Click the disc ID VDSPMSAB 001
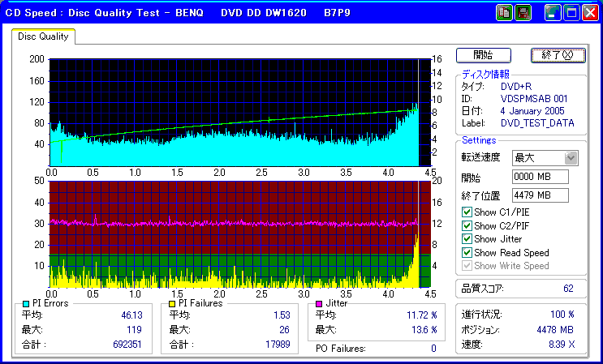The width and height of the screenshot is (603, 364). pyautogui.click(x=534, y=99)
